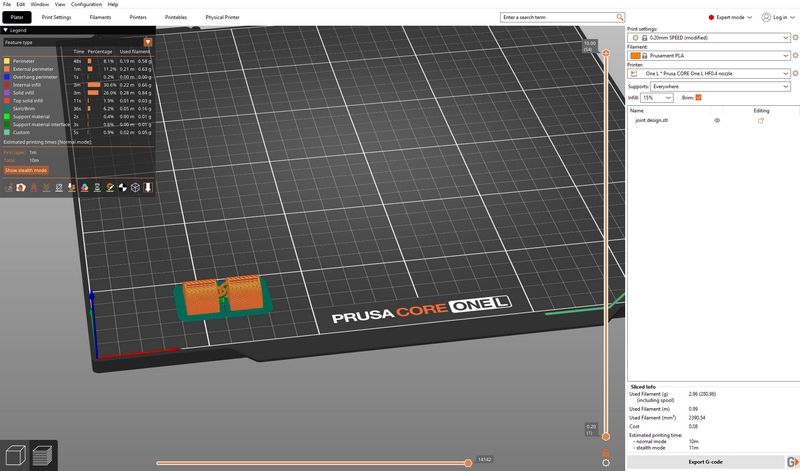This screenshot has height=471, width=800.
Task: Toggle Retractions icon in legend toolbar
Action: click(x=34, y=188)
